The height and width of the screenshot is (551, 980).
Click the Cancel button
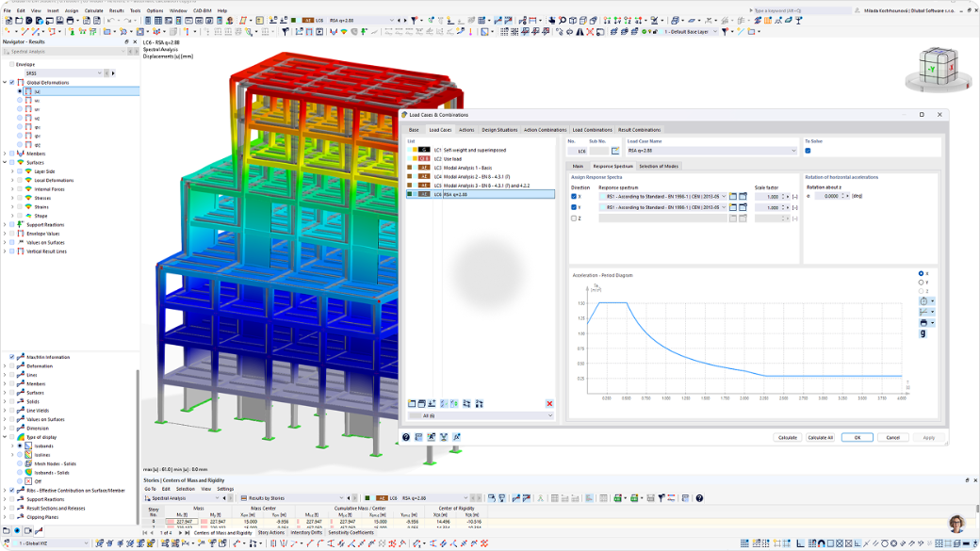point(893,437)
